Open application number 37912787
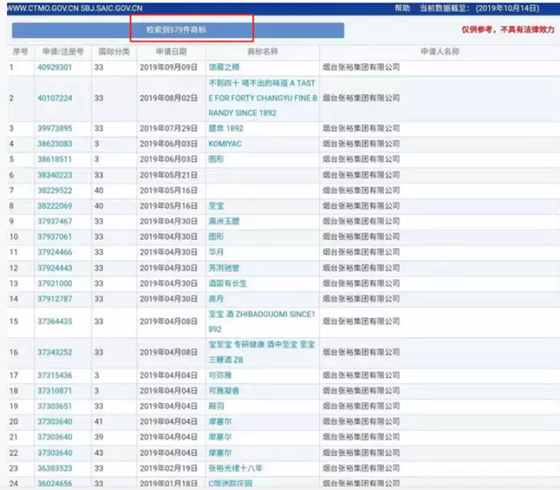 55,299
